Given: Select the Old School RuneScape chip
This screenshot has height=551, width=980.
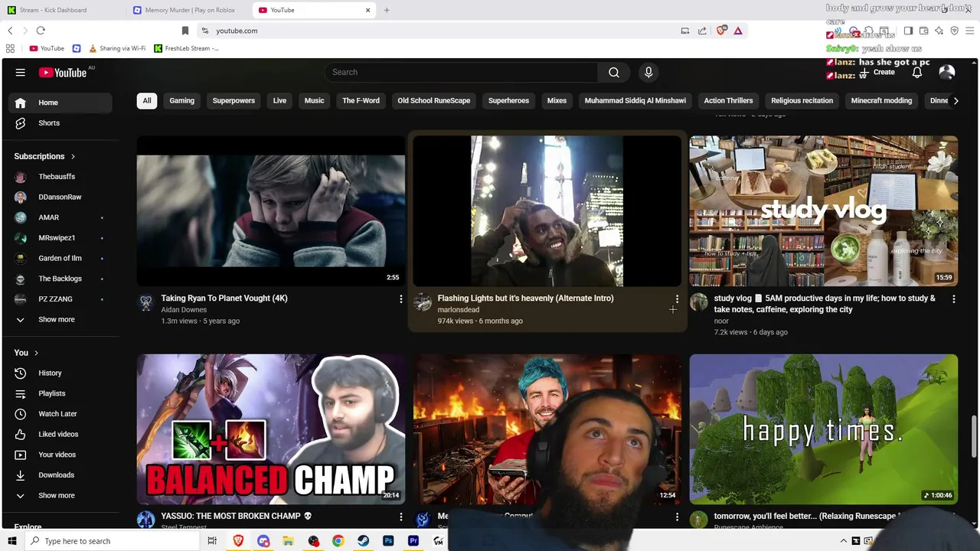Looking at the screenshot, I should (x=433, y=100).
